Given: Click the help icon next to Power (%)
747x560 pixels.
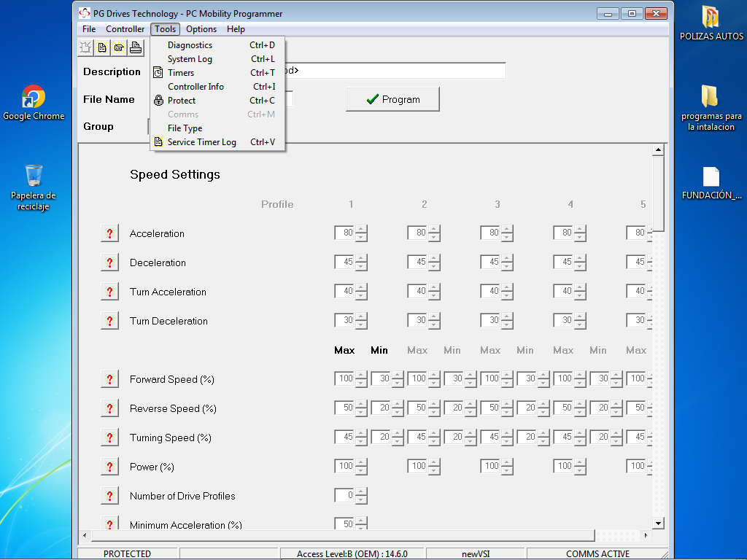Looking at the screenshot, I should point(109,467).
